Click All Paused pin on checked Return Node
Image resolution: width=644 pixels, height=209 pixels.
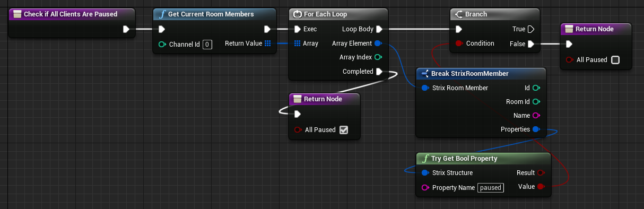(x=298, y=129)
